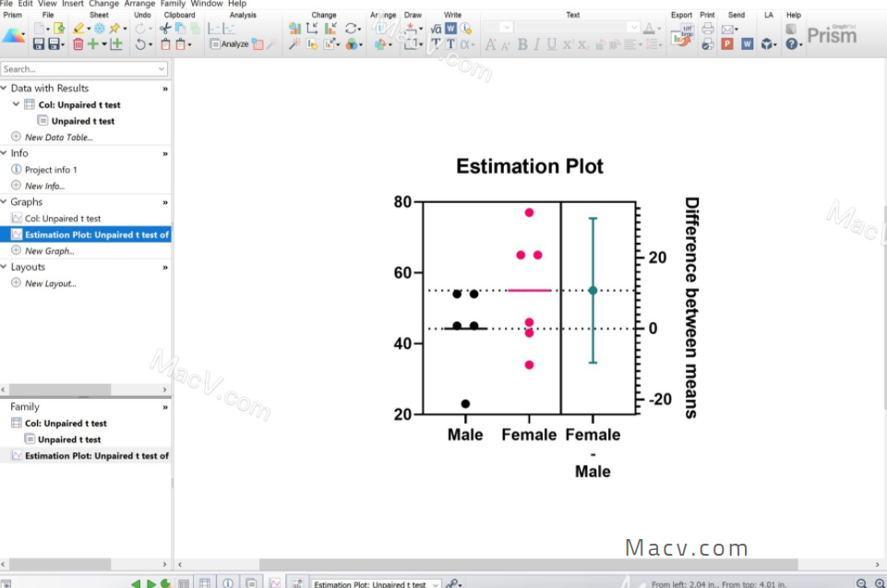Select Unpaired t test results under Data with Results

[x=82, y=121]
